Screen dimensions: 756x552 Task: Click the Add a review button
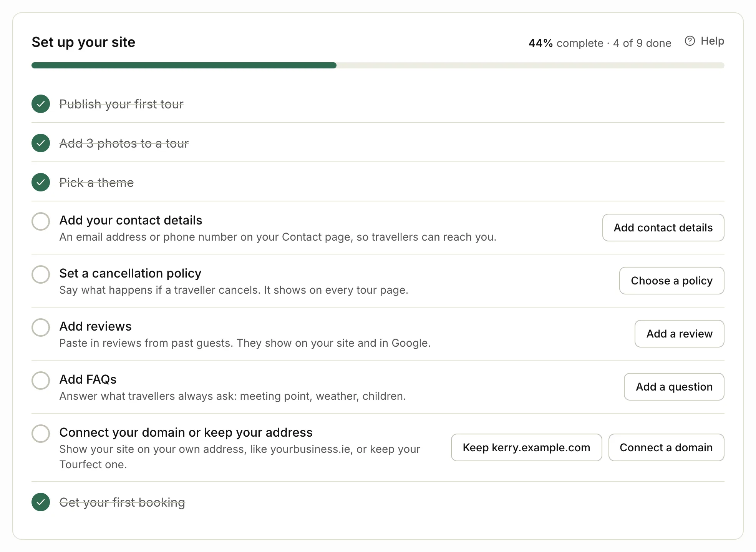[x=679, y=334]
